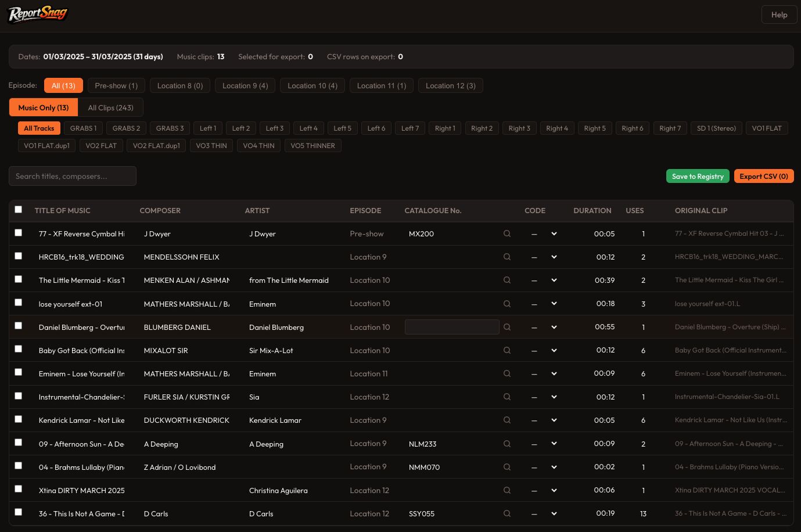Search catalogue for Baby Got Back row
This screenshot has width=801, height=532.
pos(507,350)
